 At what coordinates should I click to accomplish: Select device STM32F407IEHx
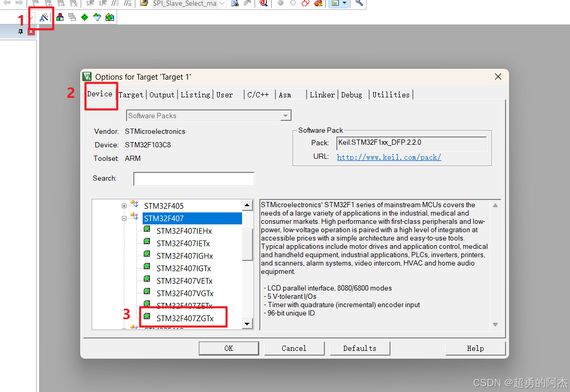pos(184,231)
